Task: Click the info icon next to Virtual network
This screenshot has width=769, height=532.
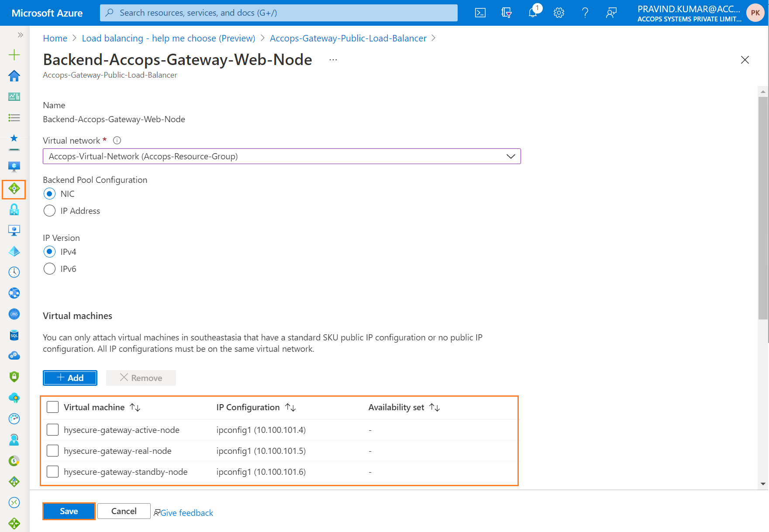Action: click(x=117, y=141)
